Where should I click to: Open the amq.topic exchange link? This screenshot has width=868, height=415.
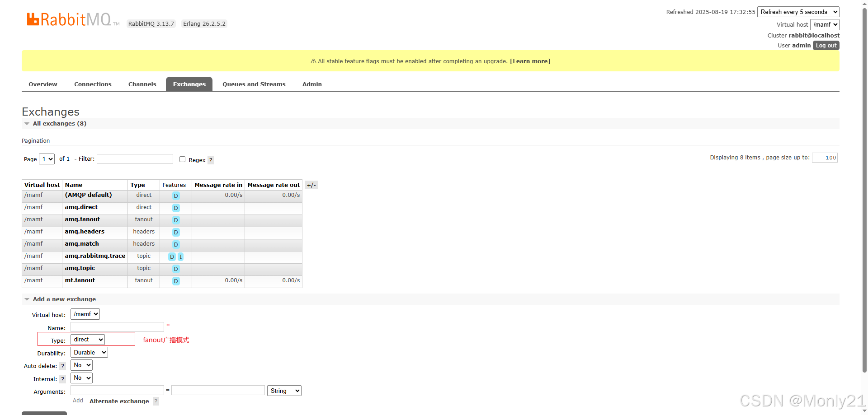pyautogui.click(x=80, y=268)
